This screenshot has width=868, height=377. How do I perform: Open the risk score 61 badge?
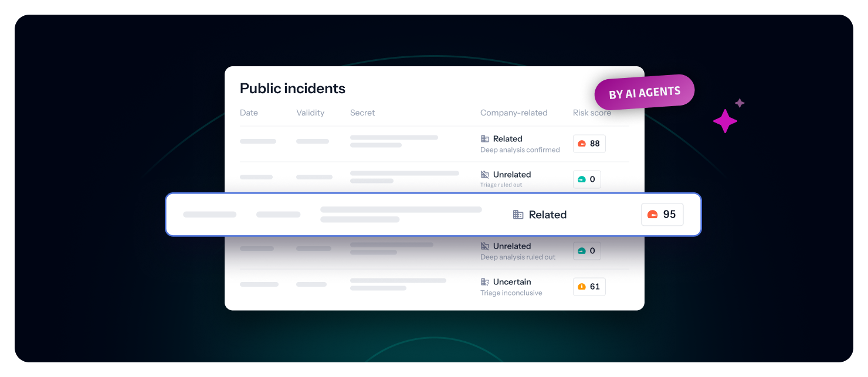point(589,287)
